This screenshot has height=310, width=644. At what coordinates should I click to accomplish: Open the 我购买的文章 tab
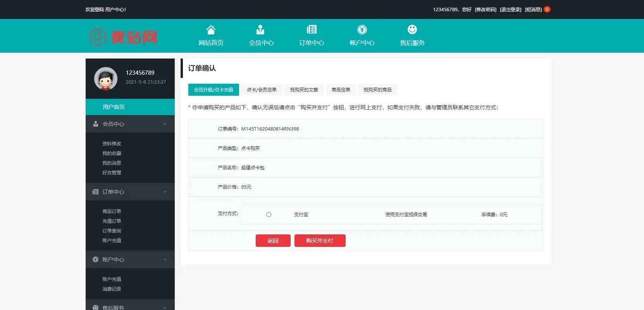[x=304, y=90]
